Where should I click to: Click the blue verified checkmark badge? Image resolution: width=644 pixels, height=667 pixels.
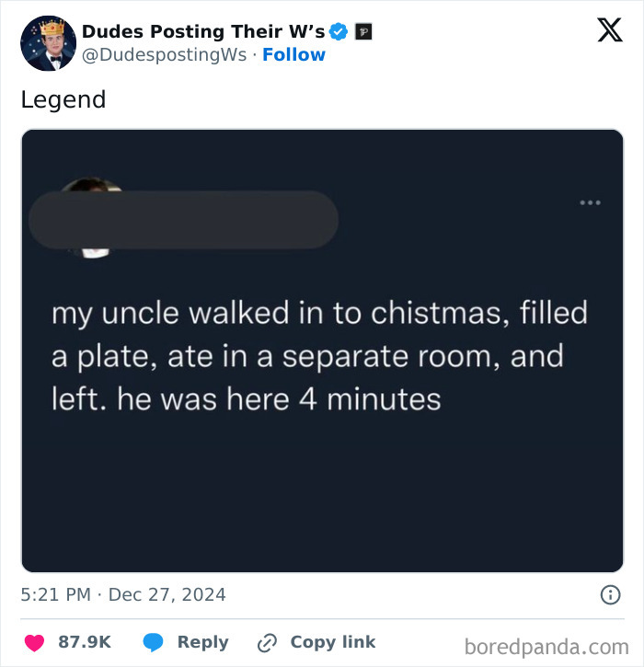(x=339, y=32)
